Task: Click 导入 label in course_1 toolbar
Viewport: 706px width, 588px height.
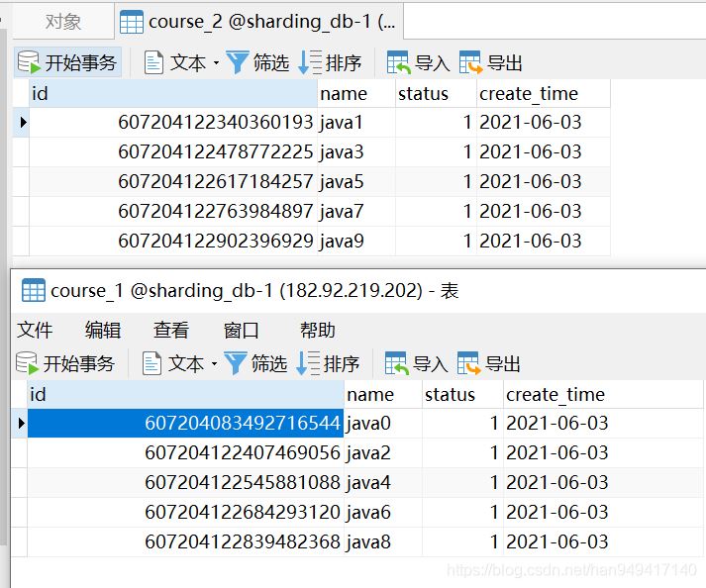Action: [431, 363]
